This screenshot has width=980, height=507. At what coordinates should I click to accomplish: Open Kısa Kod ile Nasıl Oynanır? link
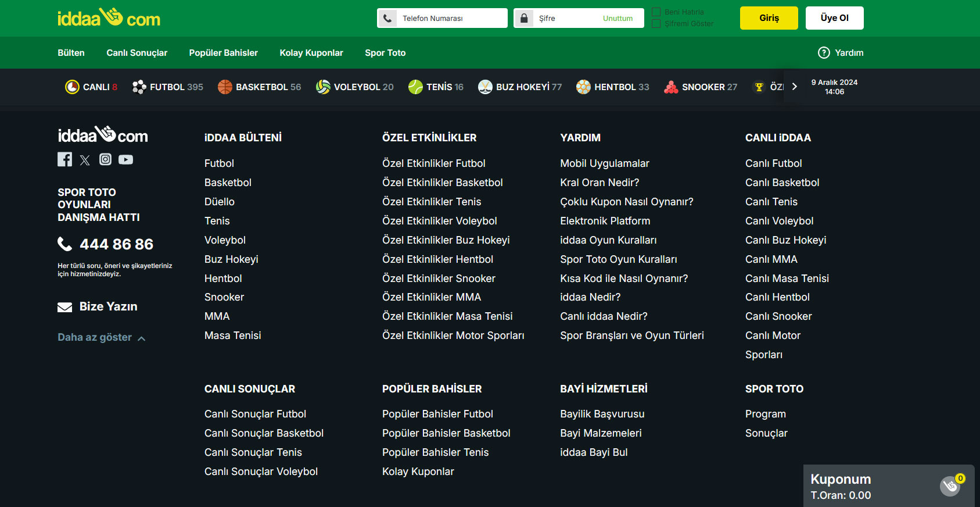pyautogui.click(x=624, y=279)
